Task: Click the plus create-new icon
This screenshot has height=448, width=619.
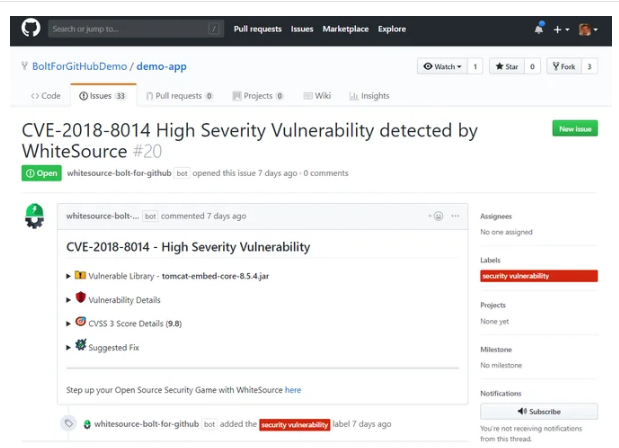Action: (x=560, y=30)
